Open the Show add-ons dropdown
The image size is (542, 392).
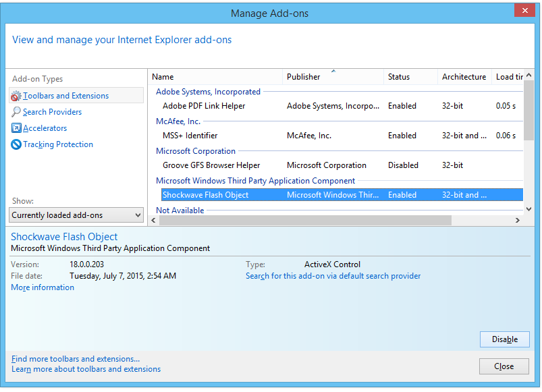(x=76, y=215)
